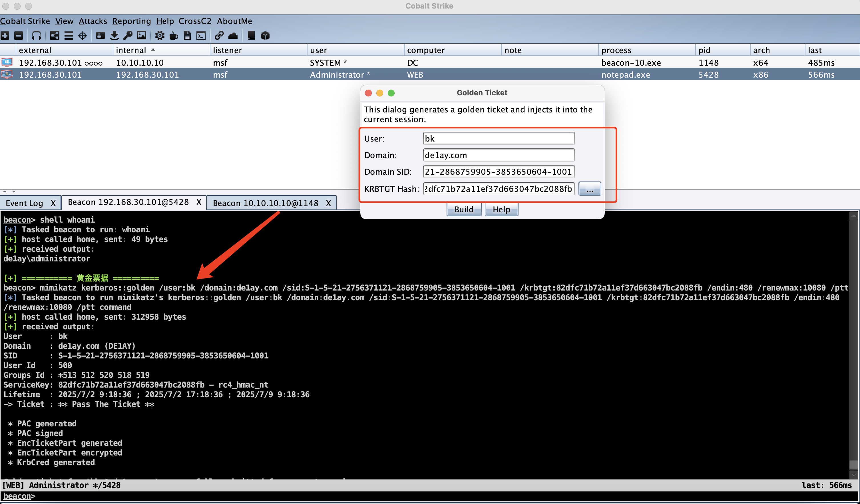Image resolution: width=860 pixels, height=504 pixels.
Task: Click the terminal icon for scripted web delivery
Action: tap(201, 35)
